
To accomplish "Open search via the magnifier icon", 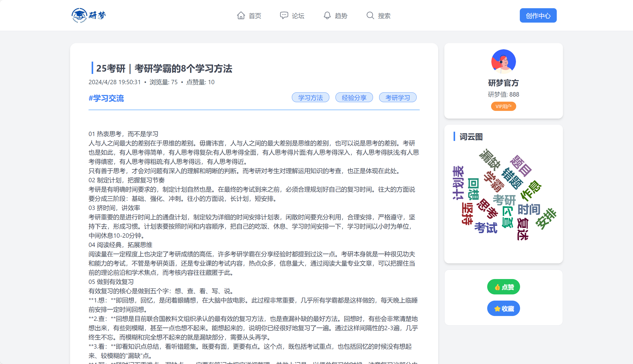I will pyautogui.click(x=370, y=15).
